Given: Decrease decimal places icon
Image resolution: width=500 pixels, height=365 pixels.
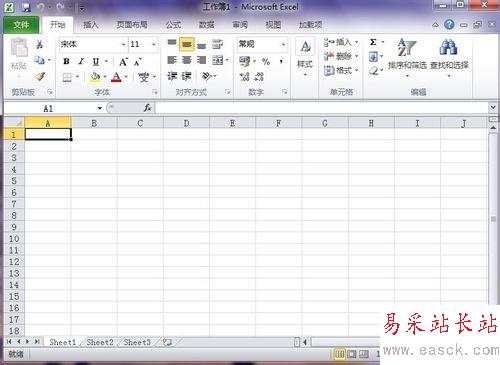Looking at the screenshot, I should [x=259, y=77].
